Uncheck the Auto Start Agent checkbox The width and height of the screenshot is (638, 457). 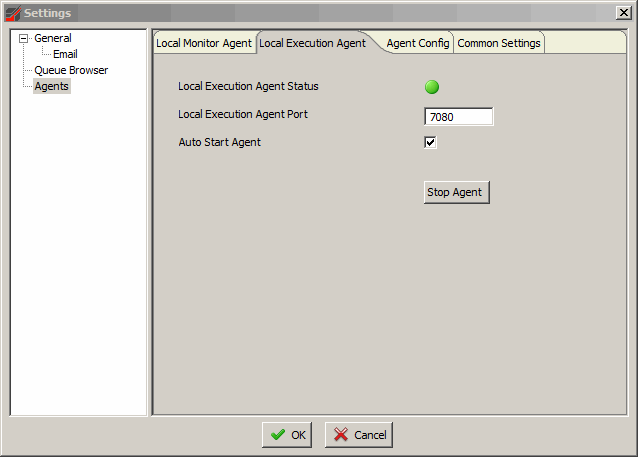tap(431, 143)
